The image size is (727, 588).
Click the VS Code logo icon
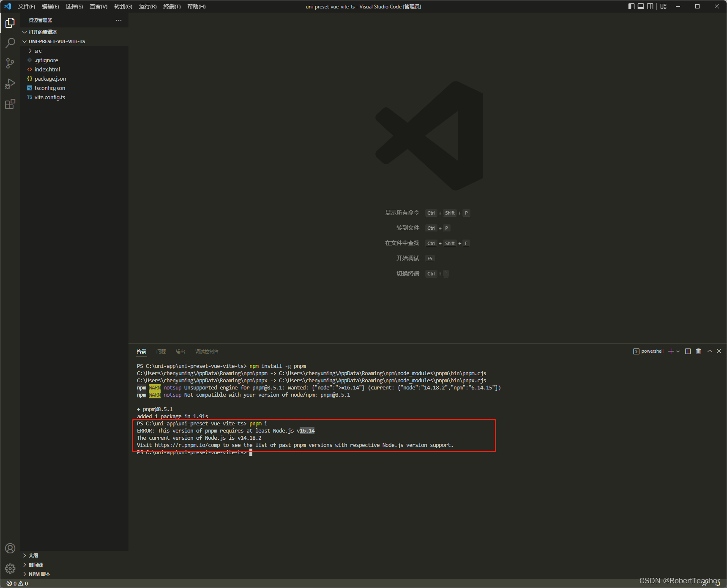[x=8, y=6]
